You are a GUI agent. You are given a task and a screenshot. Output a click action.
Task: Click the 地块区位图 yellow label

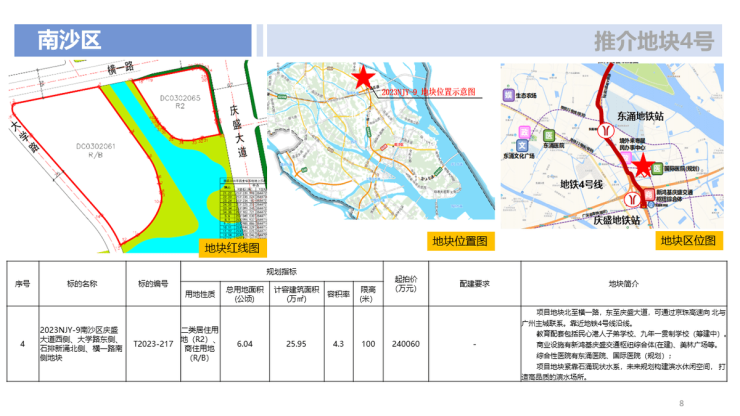[689, 241]
